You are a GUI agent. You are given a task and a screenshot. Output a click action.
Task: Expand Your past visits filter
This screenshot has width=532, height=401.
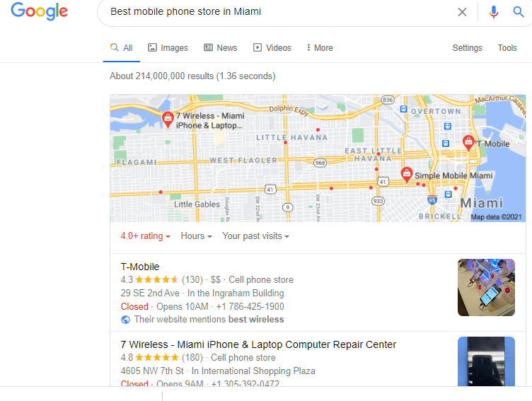pyautogui.click(x=255, y=236)
